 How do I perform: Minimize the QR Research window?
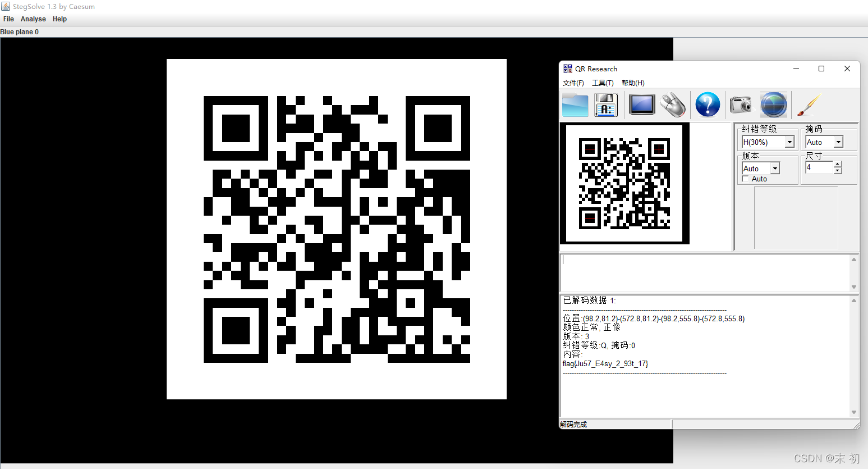(x=796, y=69)
